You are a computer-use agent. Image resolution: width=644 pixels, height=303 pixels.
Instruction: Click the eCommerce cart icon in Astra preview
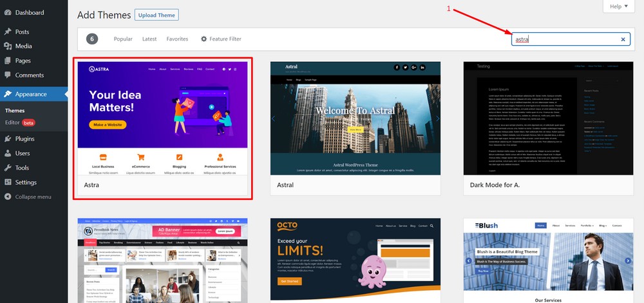[141, 157]
